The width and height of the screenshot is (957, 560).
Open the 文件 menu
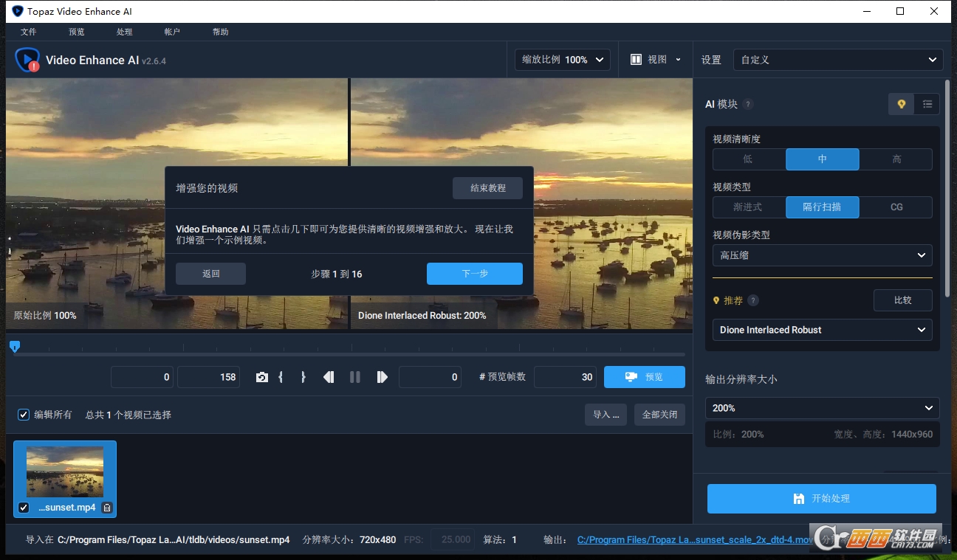coord(29,32)
